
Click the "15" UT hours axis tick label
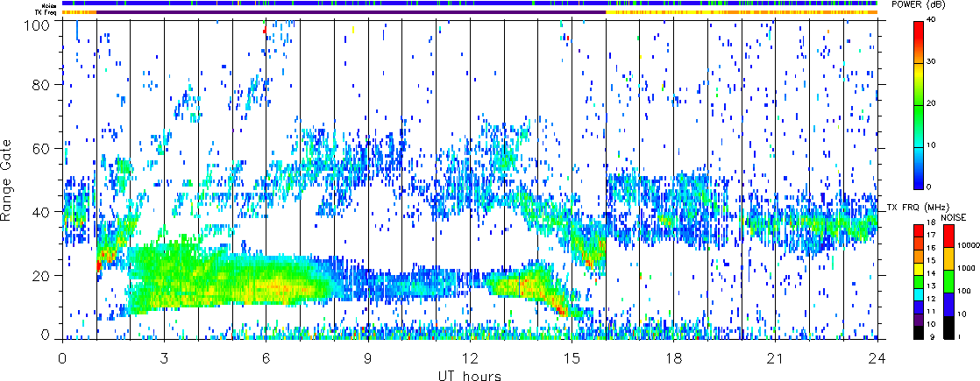[x=572, y=358]
